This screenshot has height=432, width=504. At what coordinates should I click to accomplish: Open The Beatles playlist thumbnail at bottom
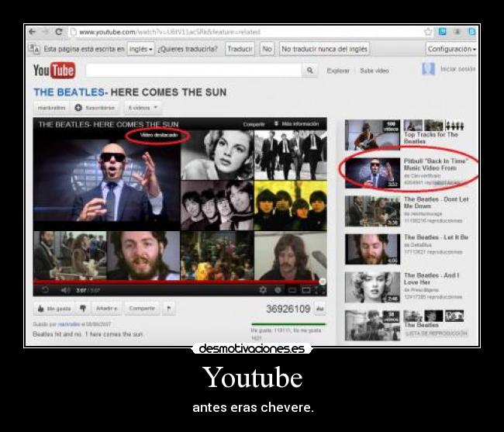[x=372, y=325]
